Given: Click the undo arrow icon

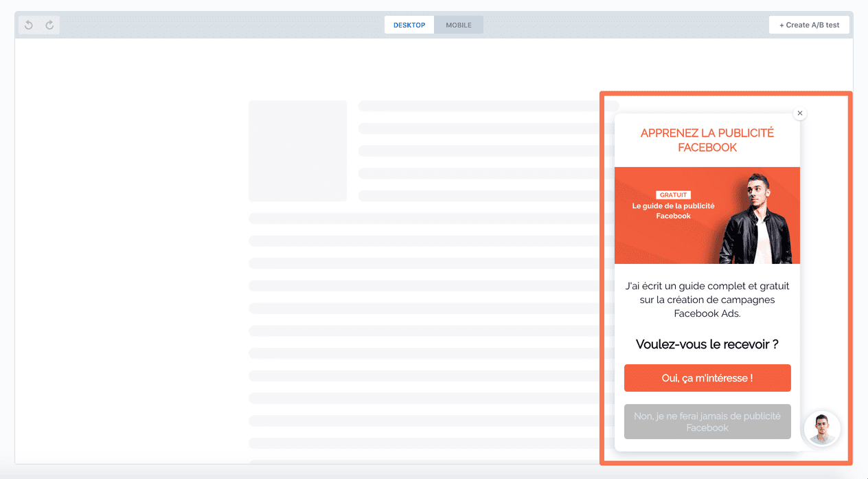Looking at the screenshot, I should pyautogui.click(x=29, y=25).
